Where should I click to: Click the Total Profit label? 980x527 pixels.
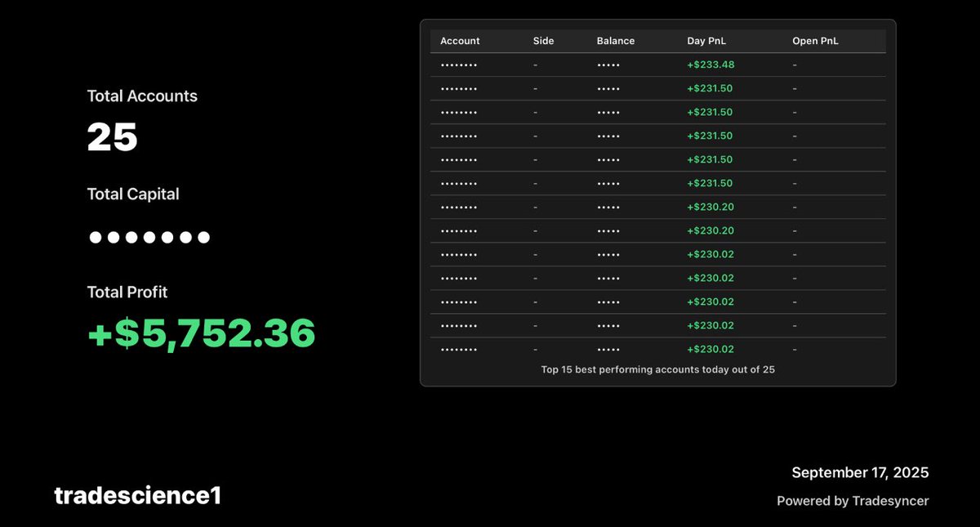127,292
